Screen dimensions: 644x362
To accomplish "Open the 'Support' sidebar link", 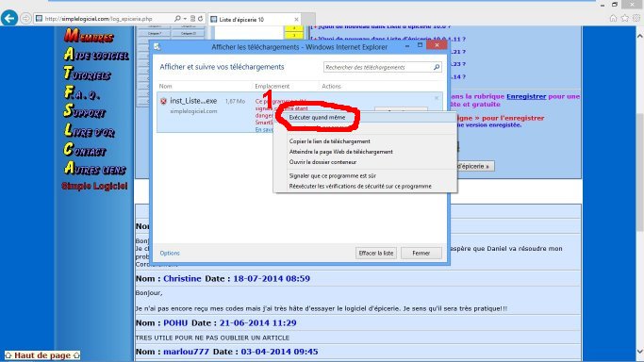I will click(x=84, y=111).
